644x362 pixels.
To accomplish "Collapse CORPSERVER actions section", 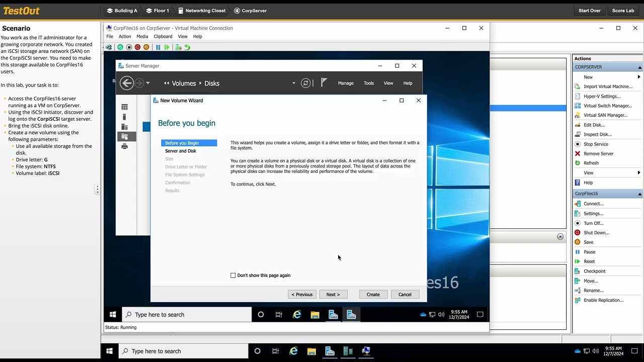I will (x=639, y=67).
